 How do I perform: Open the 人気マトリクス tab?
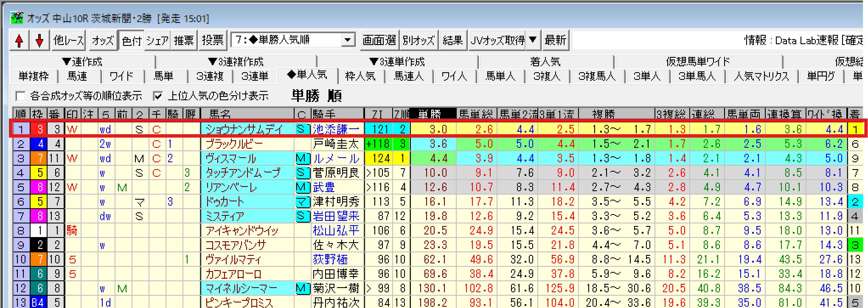(761, 76)
